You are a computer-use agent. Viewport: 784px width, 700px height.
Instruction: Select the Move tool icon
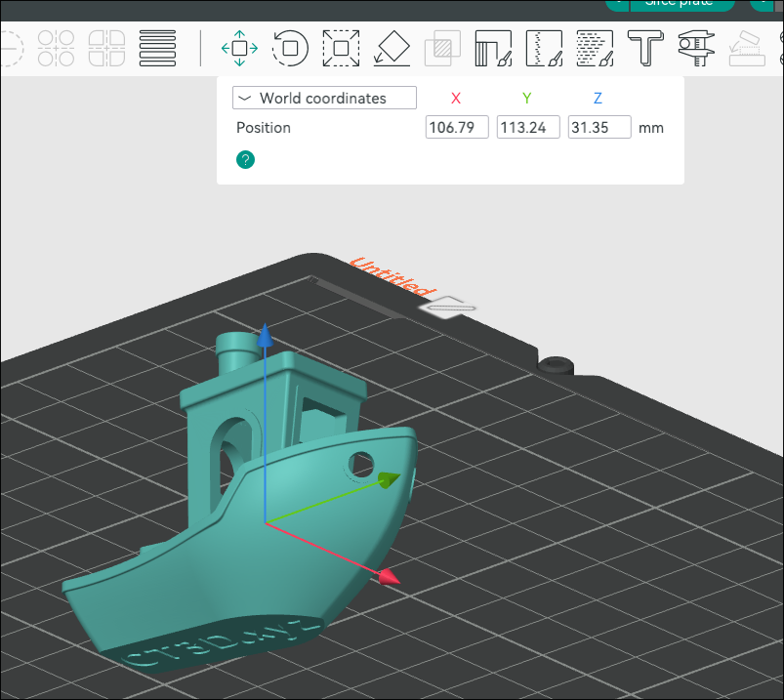(x=239, y=48)
